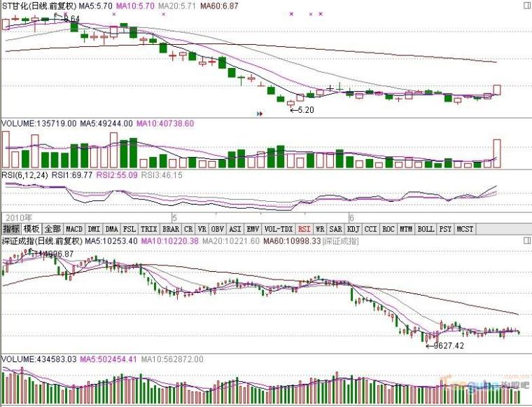Open the BOLL indicator tab
The width and height of the screenshot is (532, 407).
(x=426, y=229)
